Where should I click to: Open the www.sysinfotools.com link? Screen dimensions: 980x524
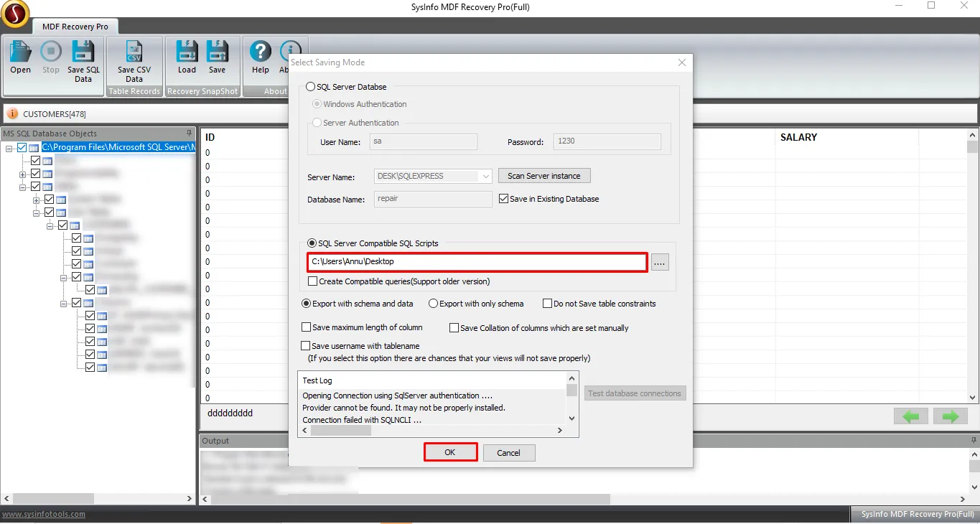coord(43,514)
